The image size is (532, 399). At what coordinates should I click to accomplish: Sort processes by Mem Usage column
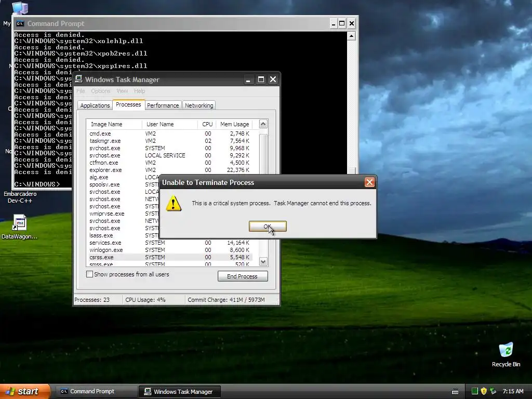[x=235, y=124]
